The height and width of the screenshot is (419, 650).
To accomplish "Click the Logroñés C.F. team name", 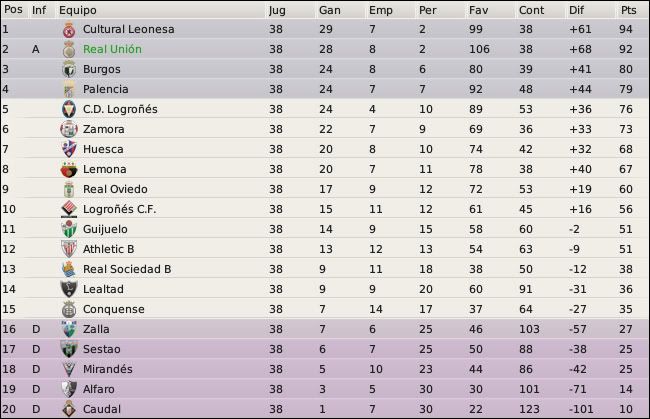I will click(120, 209).
